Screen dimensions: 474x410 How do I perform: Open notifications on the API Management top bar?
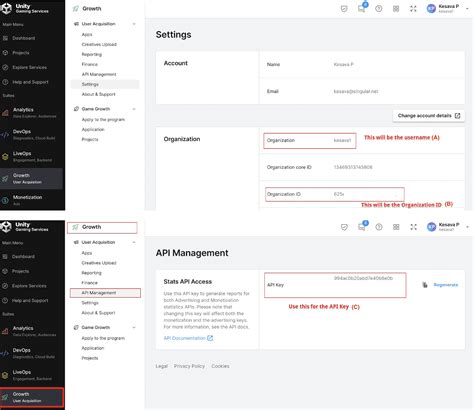[x=362, y=227]
